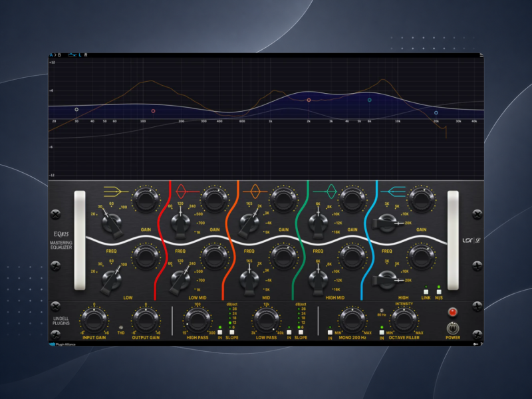
Task: Select the pink mid node near 2k
Action: pyautogui.click(x=309, y=100)
